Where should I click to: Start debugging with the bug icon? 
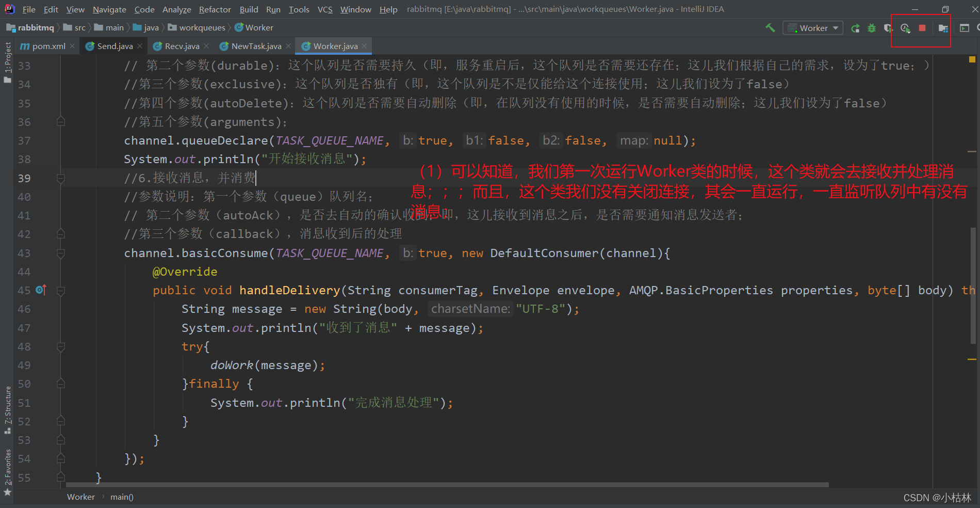click(872, 28)
